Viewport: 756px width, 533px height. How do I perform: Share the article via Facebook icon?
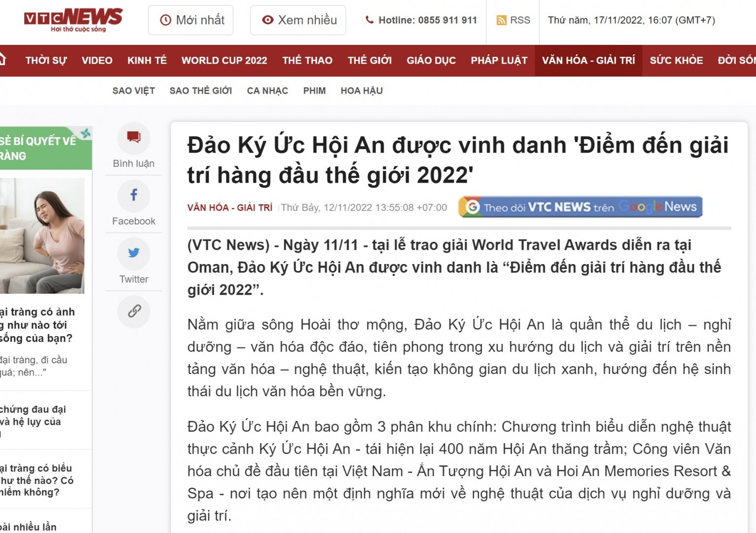[134, 195]
